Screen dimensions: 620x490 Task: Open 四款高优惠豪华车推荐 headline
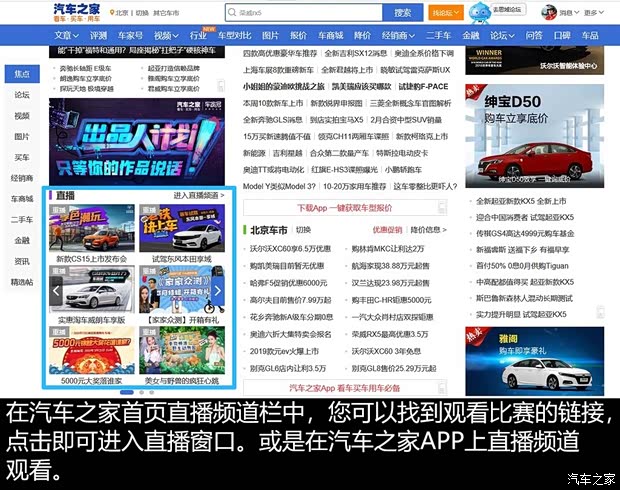tap(280, 53)
